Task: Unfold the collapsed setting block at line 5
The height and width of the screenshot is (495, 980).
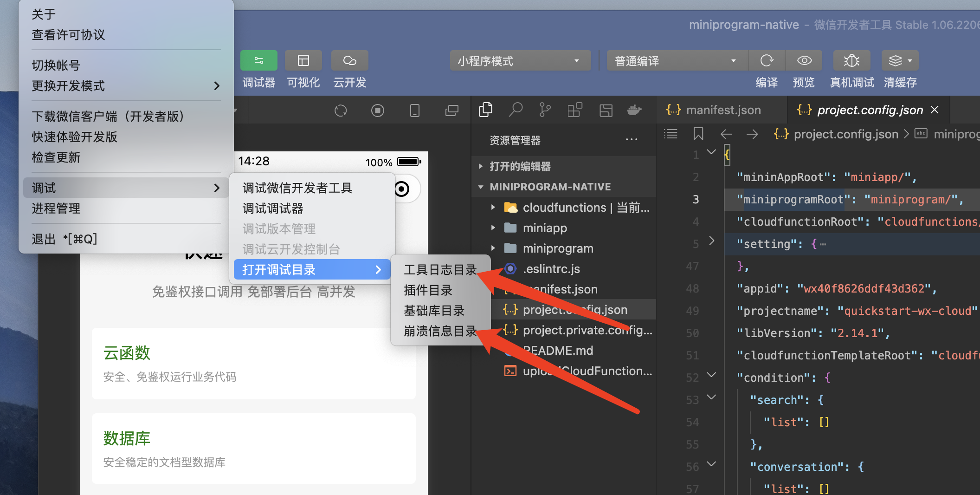Action: tap(711, 241)
